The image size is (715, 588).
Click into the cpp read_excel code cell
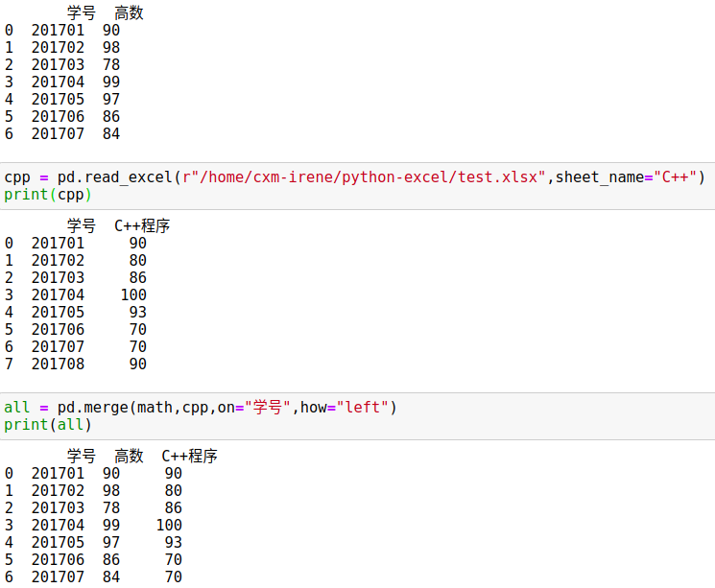click(357, 186)
